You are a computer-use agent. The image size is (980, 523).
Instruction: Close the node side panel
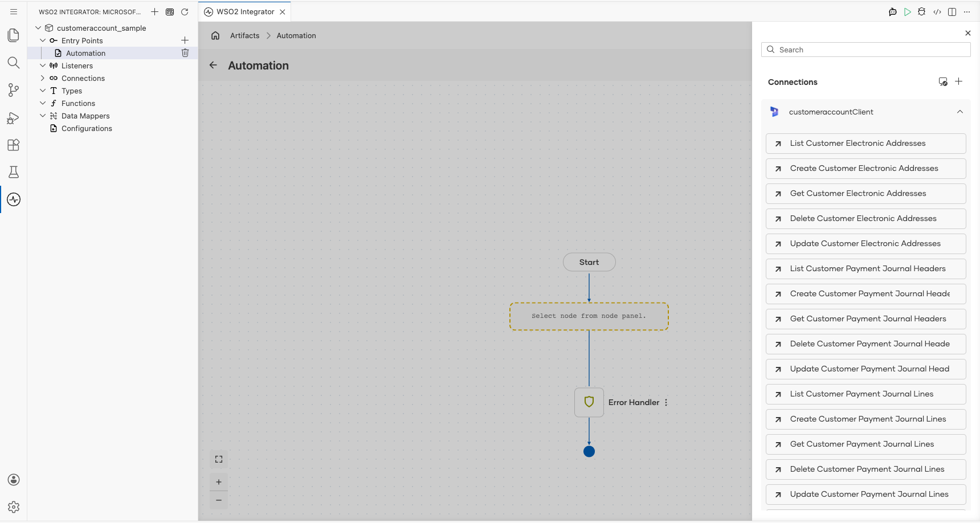pos(968,33)
